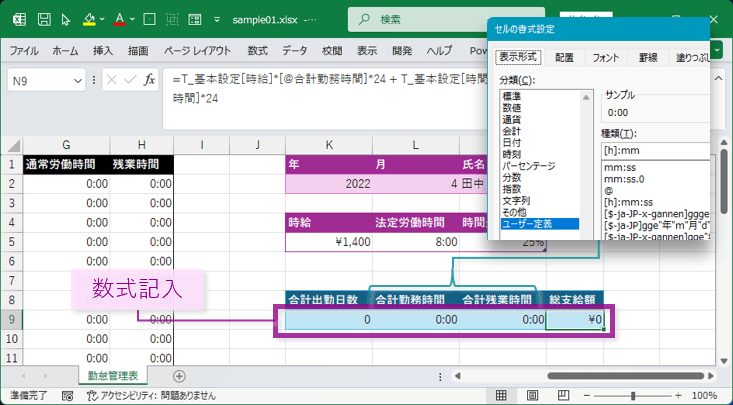Open accessibility checker status in status bar
The image size is (733, 405).
tap(151, 396)
